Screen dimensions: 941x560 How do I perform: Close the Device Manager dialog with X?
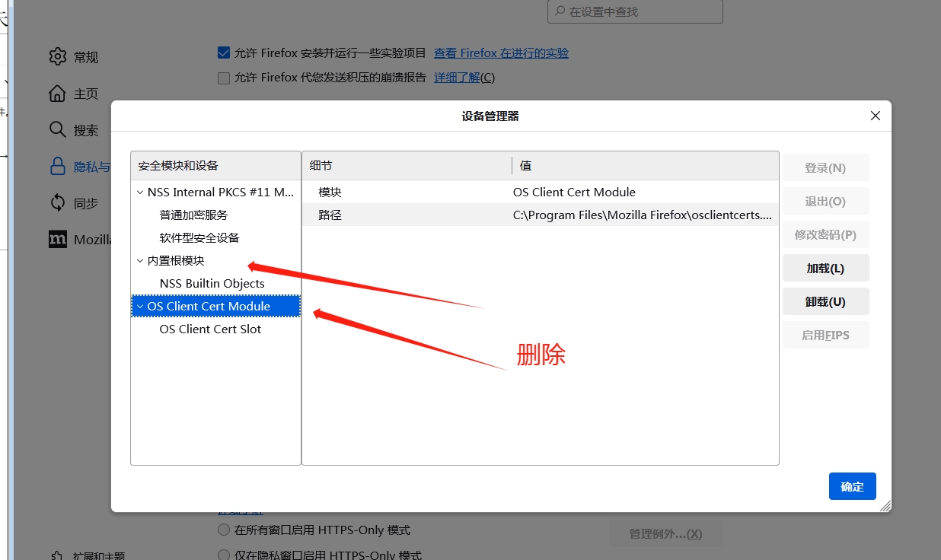tap(875, 116)
